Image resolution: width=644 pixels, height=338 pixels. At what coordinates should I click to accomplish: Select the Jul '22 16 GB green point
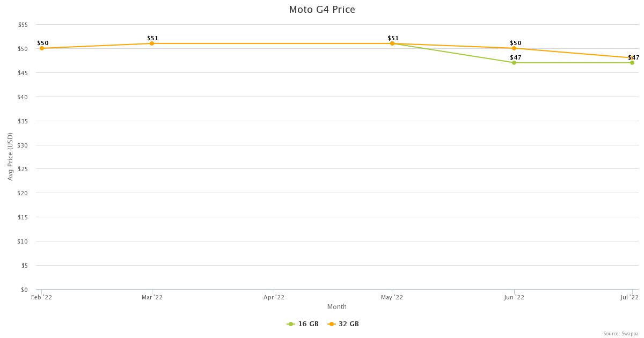(x=632, y=63)
